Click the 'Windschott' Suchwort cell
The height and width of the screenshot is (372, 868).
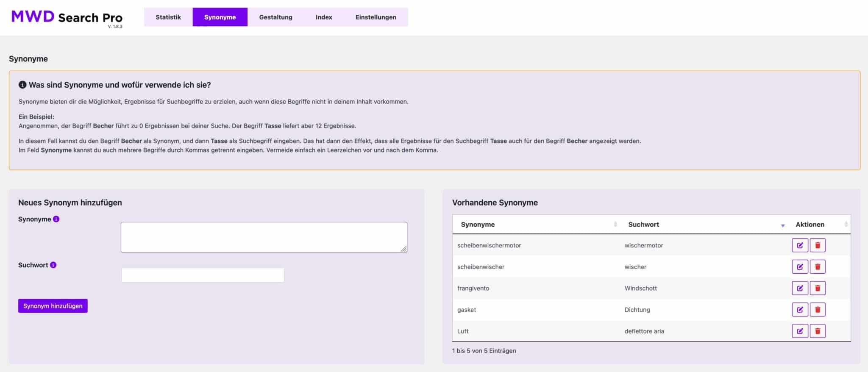pyautogui.click(x=640, y=288)
